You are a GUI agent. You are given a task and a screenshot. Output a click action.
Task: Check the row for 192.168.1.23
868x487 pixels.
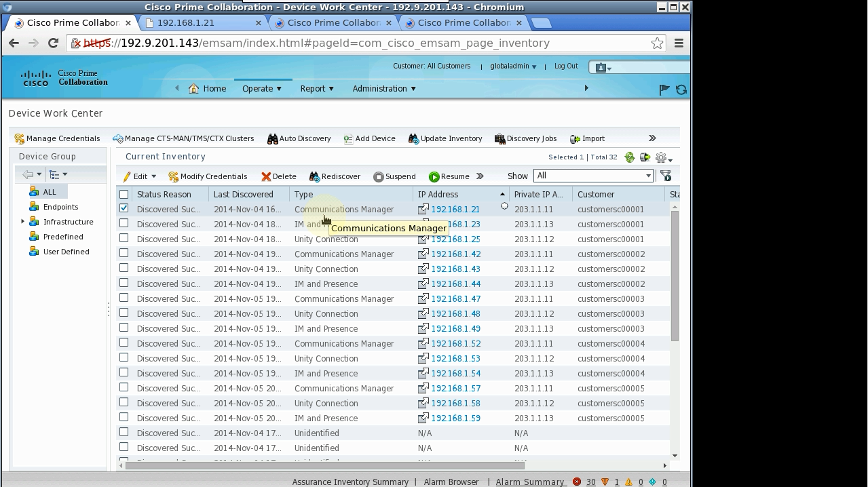pyautogui.click(x=124, y=223)
